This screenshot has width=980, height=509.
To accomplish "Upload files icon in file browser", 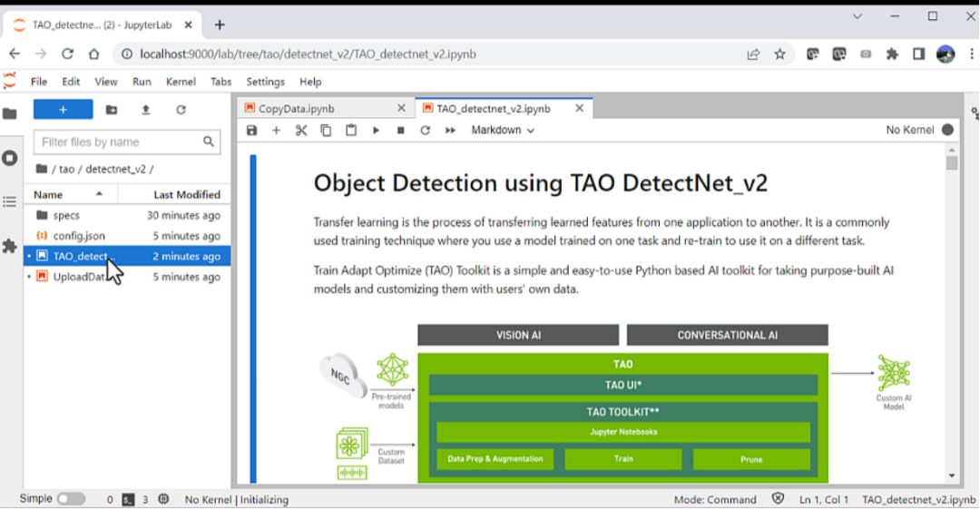I will tap(145, 110).
